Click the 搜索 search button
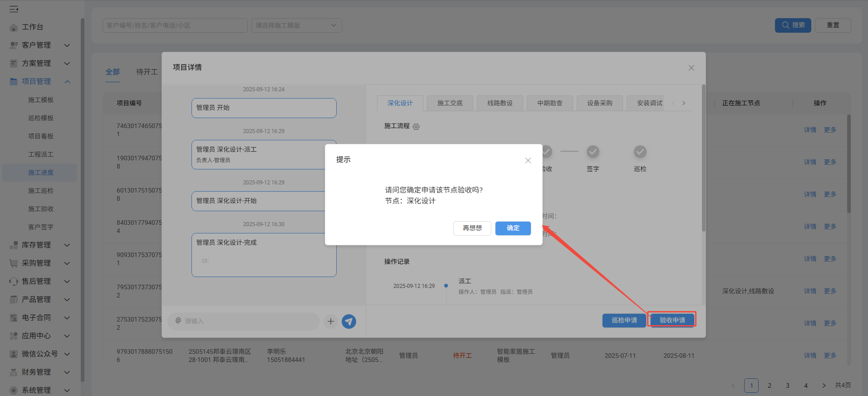 793,25
